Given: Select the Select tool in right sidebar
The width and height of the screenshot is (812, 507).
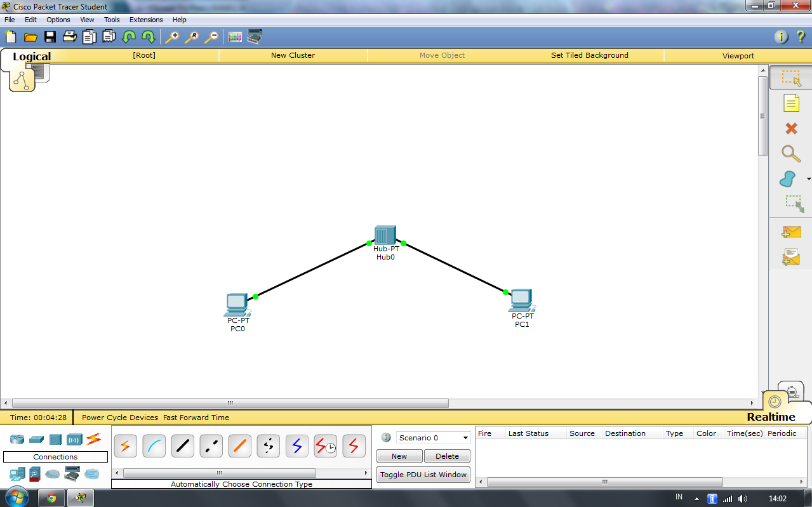Looking at the screenshot, I should 791,78.
